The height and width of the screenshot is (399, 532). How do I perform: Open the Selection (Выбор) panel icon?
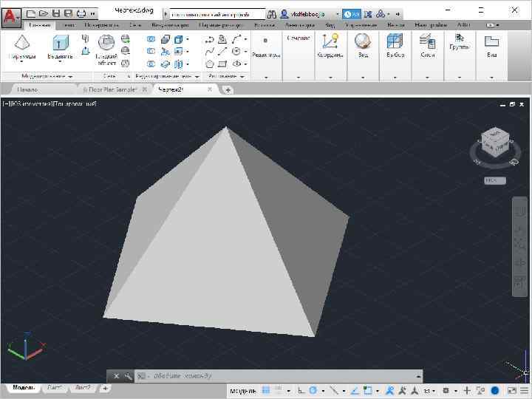(395, 41)
